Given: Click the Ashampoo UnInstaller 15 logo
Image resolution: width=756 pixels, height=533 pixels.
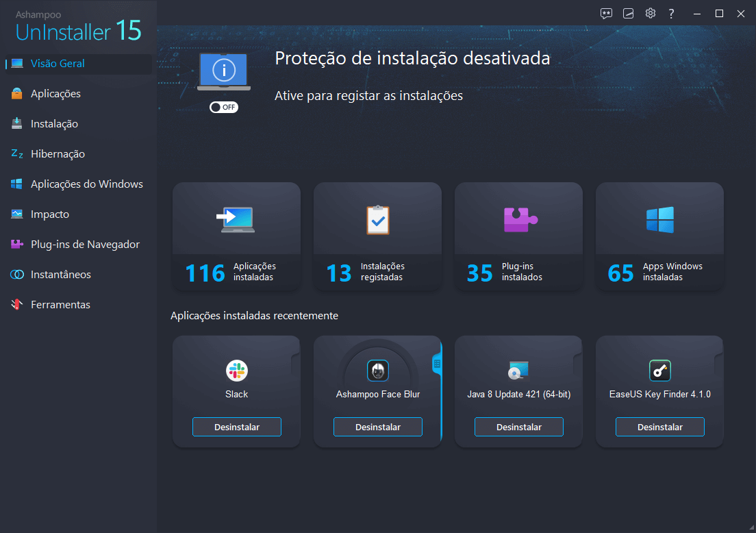Looking at the screenshot, I should (x=78, y=27).
